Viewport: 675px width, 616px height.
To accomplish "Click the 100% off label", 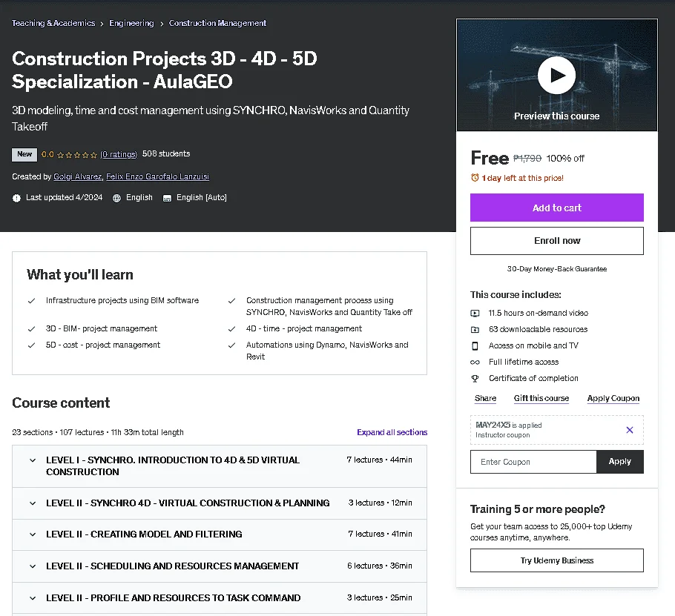I will [x=565, y=159].
